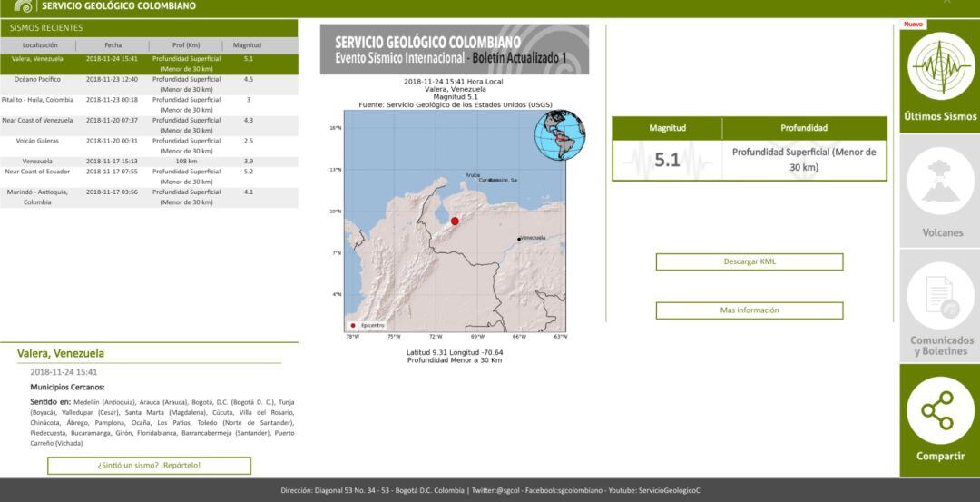Open the Volcanes volcano icon
This screenshot has height=502, width=980.
[939, 185]
